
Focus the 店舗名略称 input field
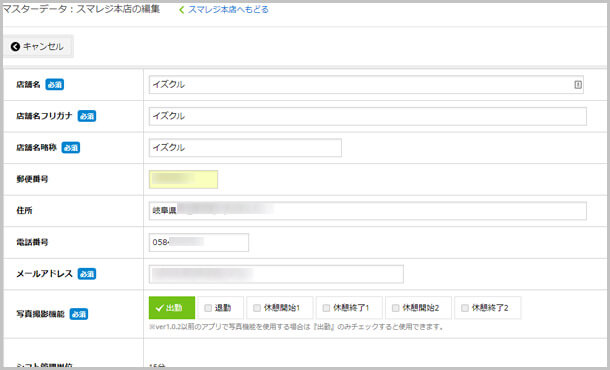(x=245, y=147)
